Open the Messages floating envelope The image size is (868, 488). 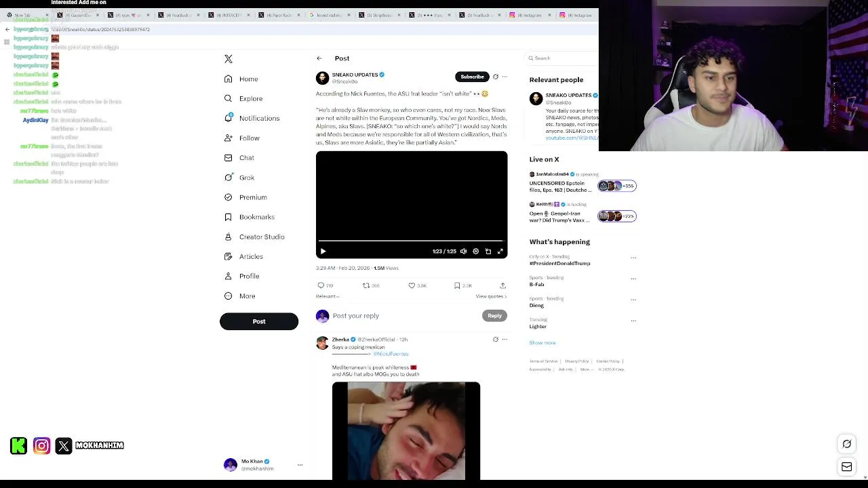point(847,466)
